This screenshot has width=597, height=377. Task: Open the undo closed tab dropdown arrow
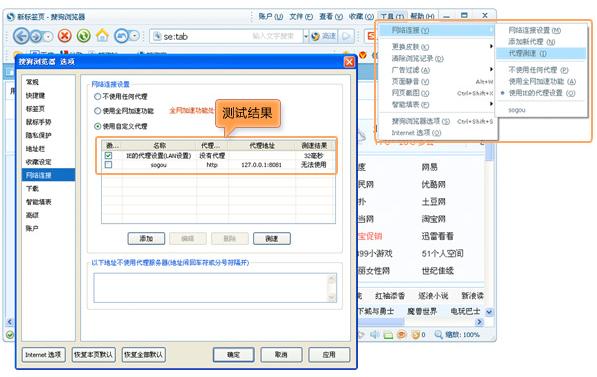(x=134, y=36)
